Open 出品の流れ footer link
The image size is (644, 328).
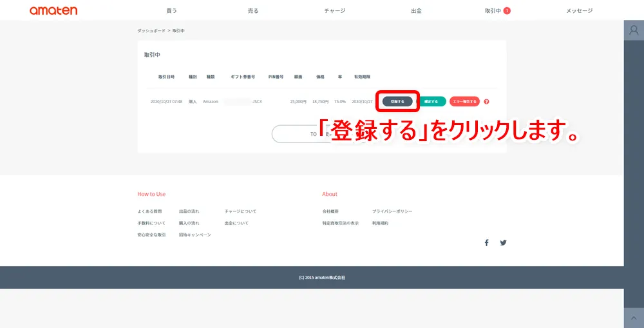[189, 211]
